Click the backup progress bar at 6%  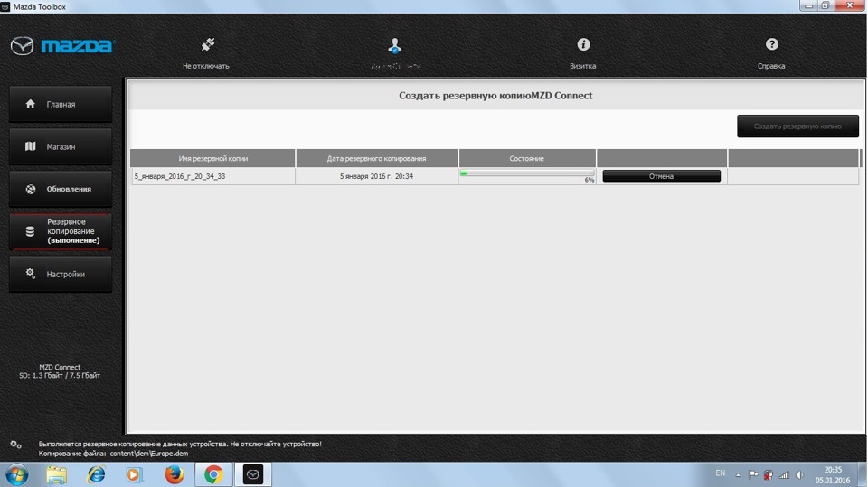[x=527, y=173]
